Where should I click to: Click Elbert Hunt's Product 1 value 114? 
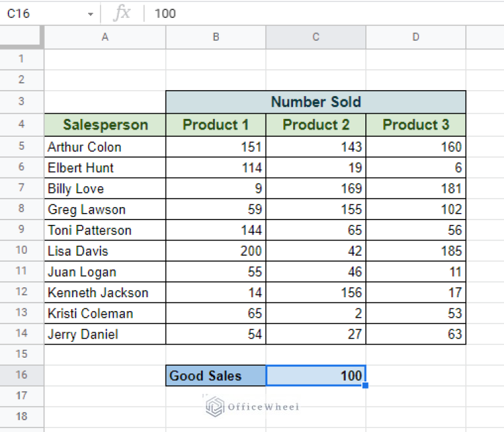[x=216, y=168]
